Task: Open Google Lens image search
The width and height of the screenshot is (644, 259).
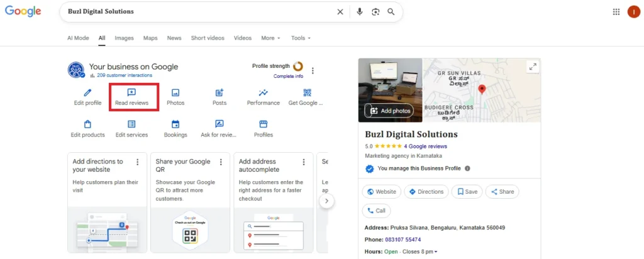Action: point(375,12)
